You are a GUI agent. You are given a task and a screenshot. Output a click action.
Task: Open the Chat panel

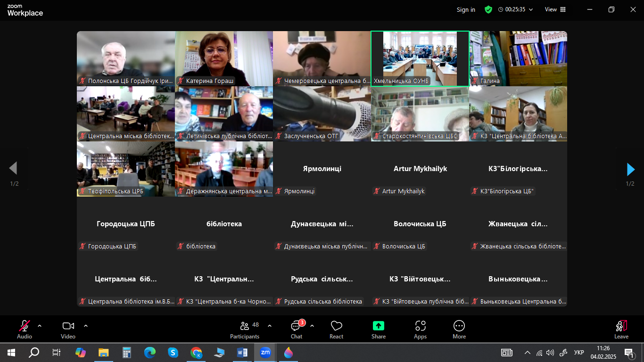296,329
